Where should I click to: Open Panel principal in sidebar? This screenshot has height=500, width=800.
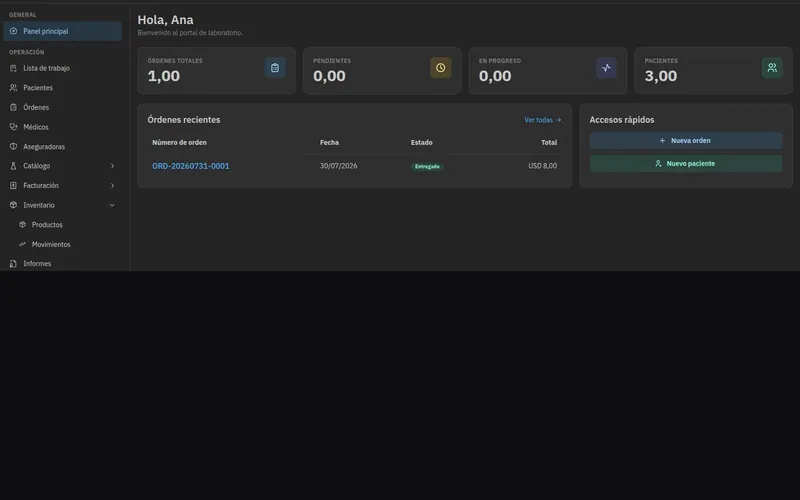tap(63, 31)
